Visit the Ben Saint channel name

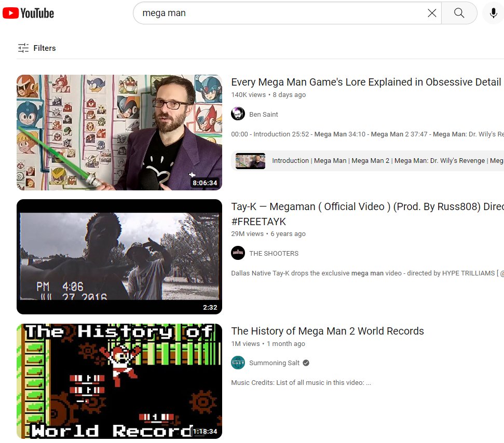point(264,114)
